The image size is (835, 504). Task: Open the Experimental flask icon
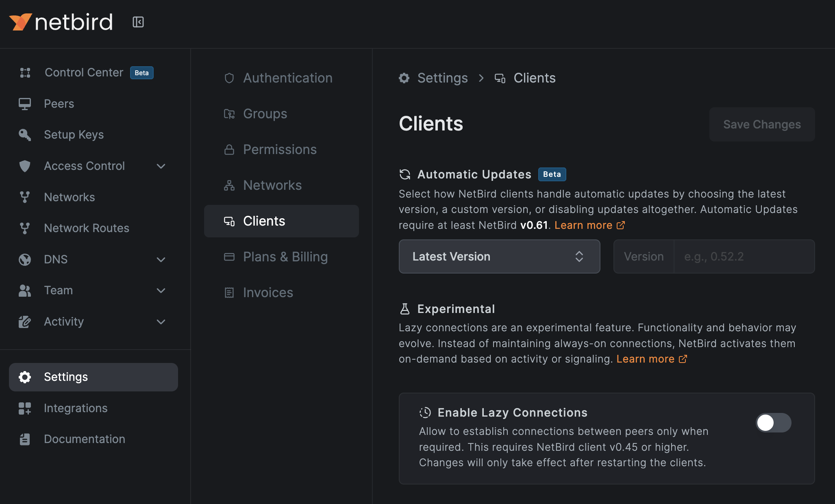(x=404, y=309)
